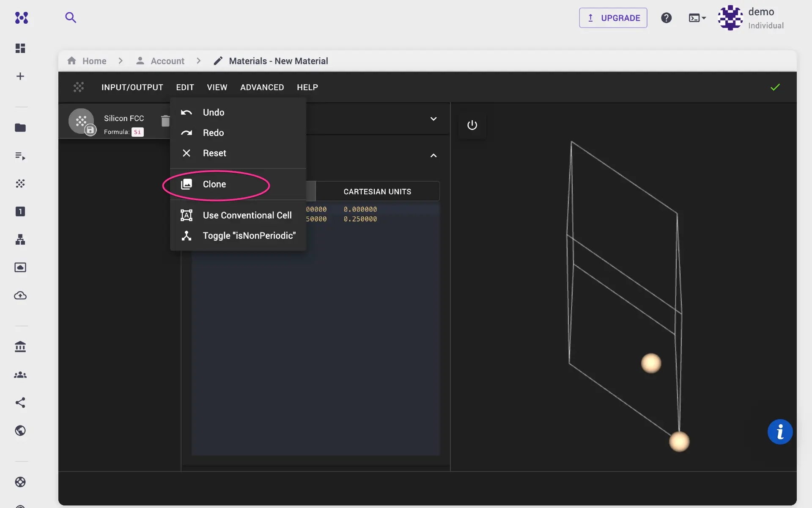
Task: Open the Share icon in the sidebar
Action: pos(20,403)
